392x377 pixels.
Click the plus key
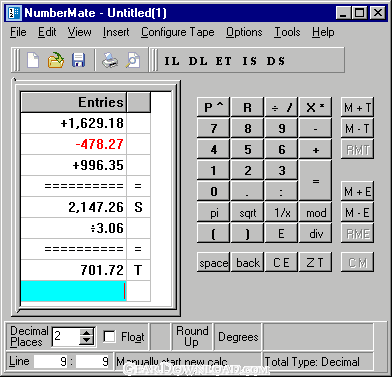315,149
